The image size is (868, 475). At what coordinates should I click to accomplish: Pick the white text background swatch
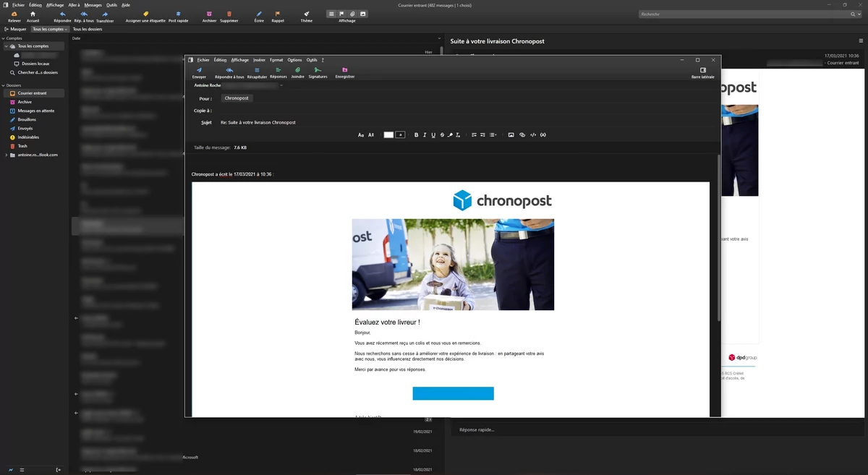click(388, 135)
